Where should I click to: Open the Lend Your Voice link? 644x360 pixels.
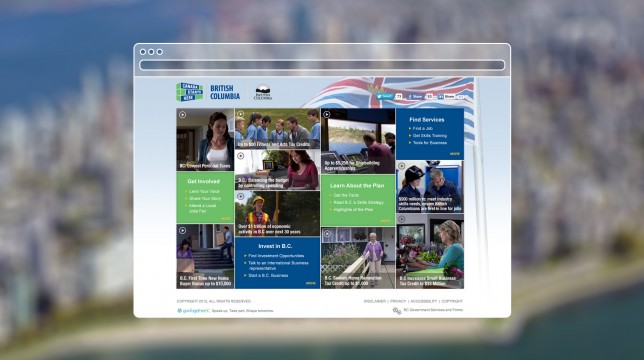click(204, 191)
